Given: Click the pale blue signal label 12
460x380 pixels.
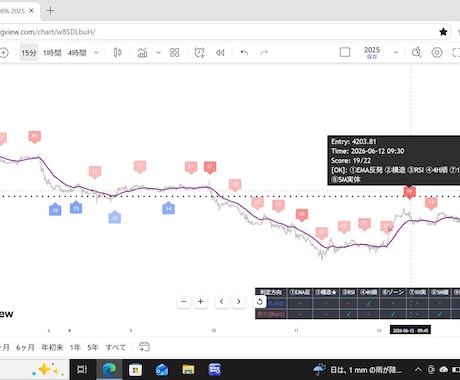Looking at the screenshot, I should point(114,217).
